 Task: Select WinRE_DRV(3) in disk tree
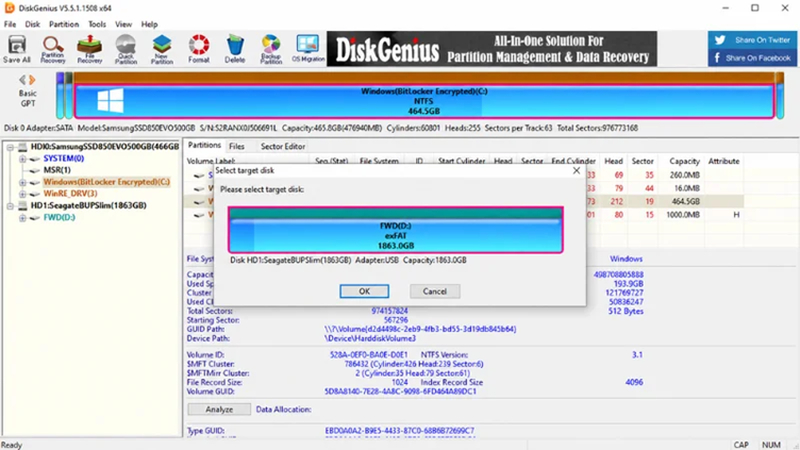point(70,193)
